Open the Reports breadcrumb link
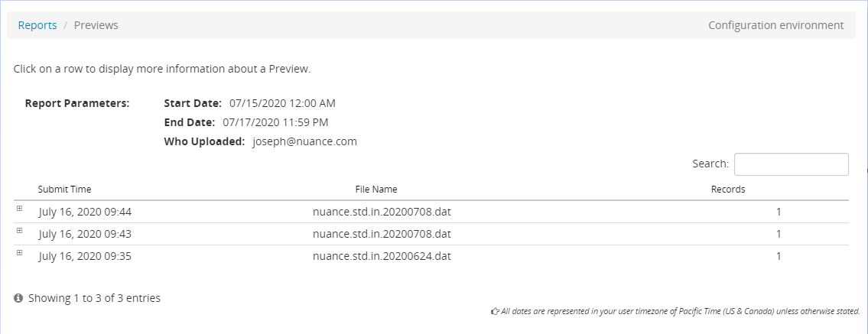 pos(37,25)
